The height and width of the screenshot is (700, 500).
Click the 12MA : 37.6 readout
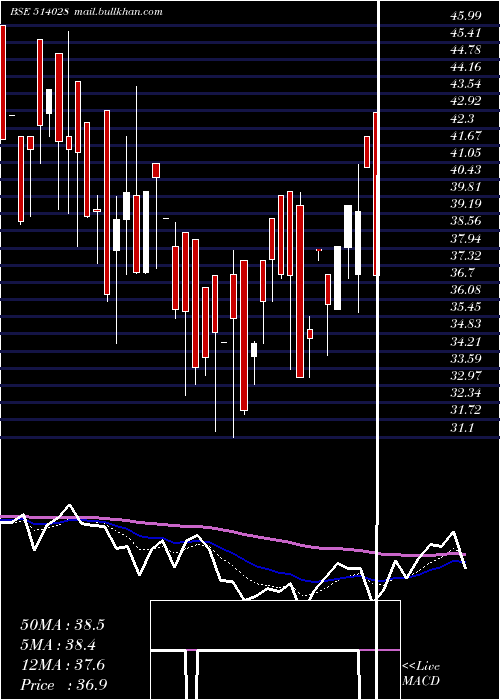(x=62, y=665)
